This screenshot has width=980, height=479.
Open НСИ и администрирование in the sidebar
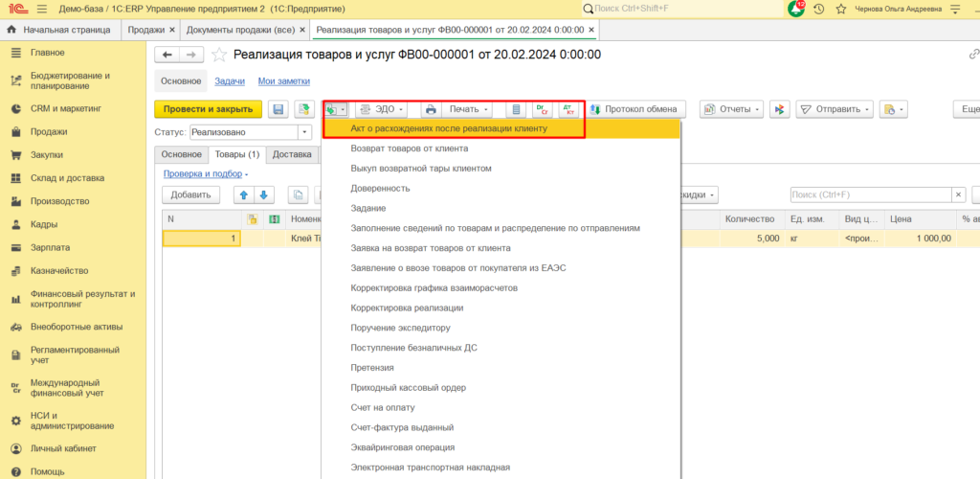click(73, 421)
